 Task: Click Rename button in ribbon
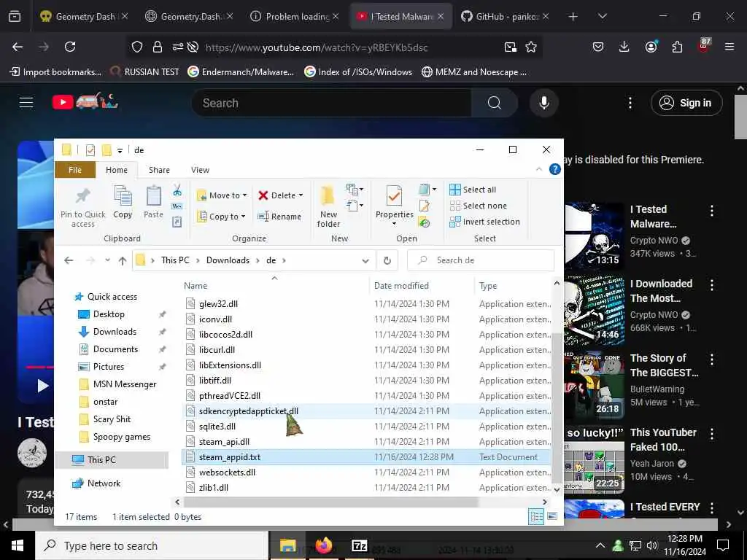pyautogui.click(x=279, y=217)
